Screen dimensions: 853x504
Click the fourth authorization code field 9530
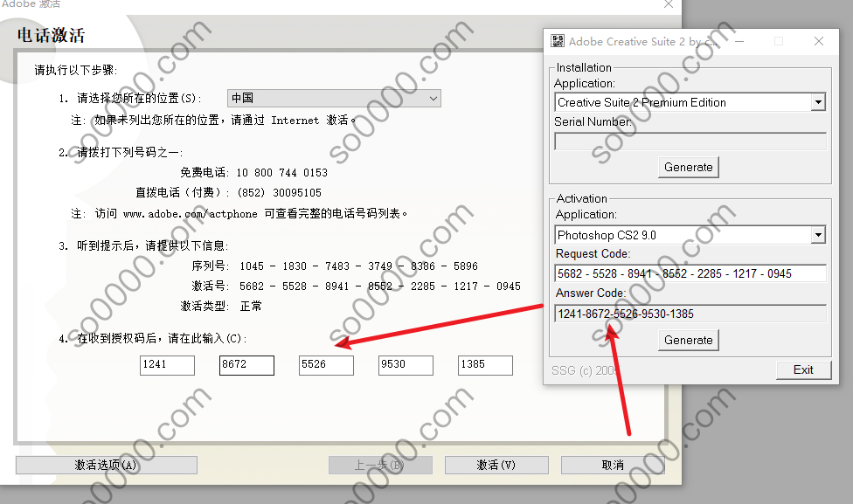(406, 365)
